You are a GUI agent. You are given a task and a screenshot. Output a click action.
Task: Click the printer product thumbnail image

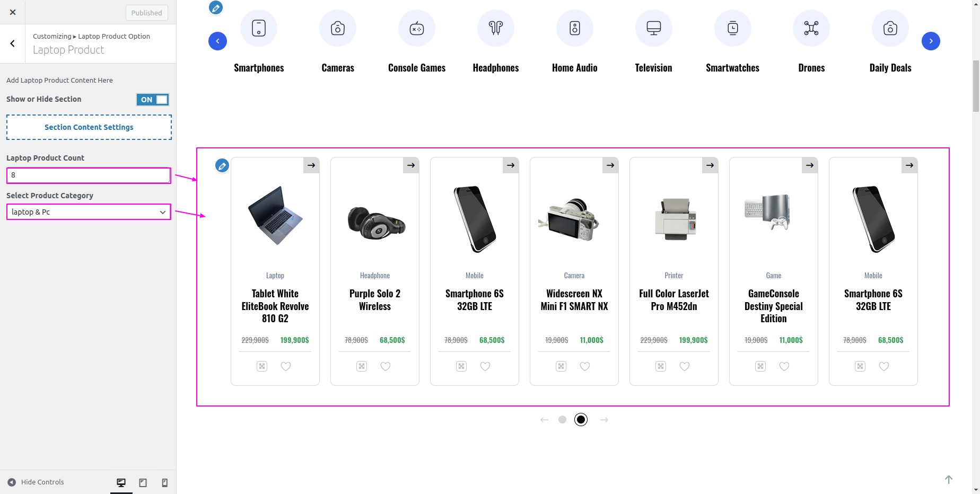click(x=675, y=219)
